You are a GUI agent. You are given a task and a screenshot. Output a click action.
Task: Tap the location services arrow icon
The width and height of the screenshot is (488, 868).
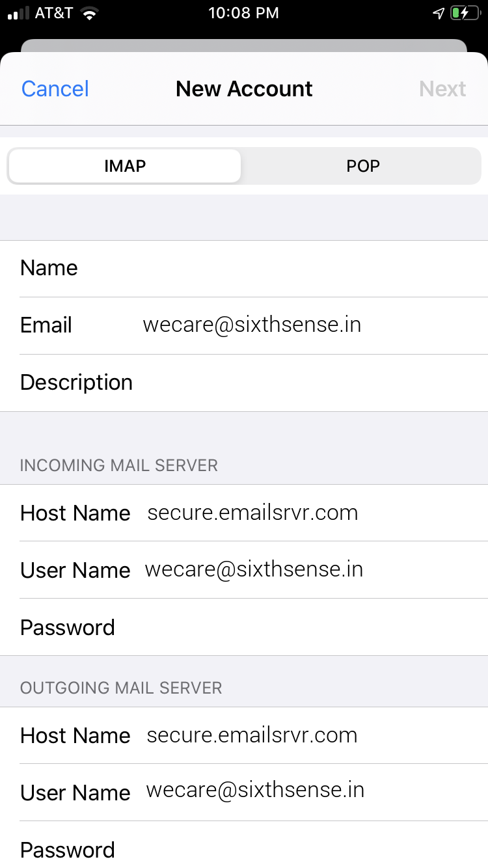tap(439, 14)
